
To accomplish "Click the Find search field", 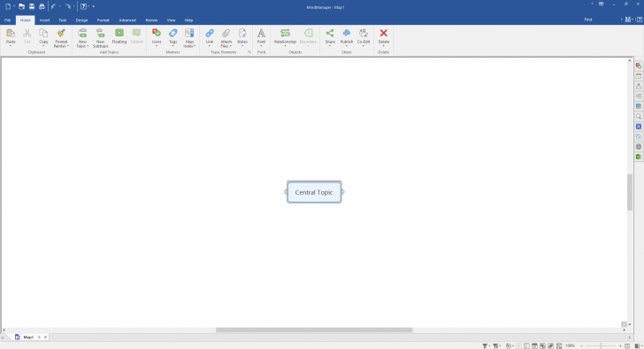I will coord(601,19).
